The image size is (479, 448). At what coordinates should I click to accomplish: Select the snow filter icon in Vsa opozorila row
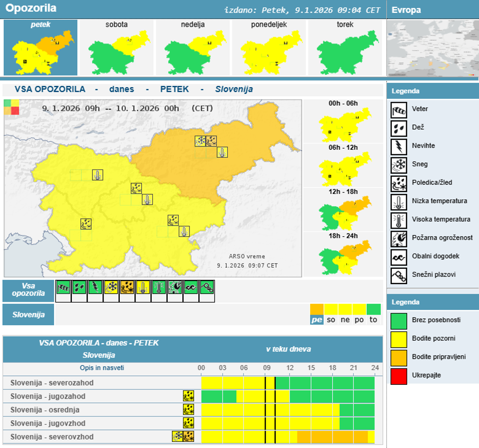111,288
